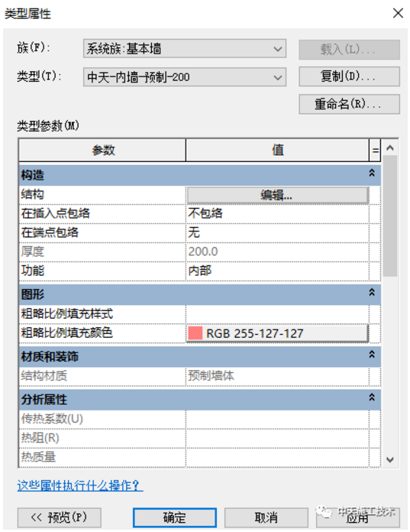Open the 族 family dropdown
The image size is (410, 532).
pyautogui.click(x=185, y=48)
